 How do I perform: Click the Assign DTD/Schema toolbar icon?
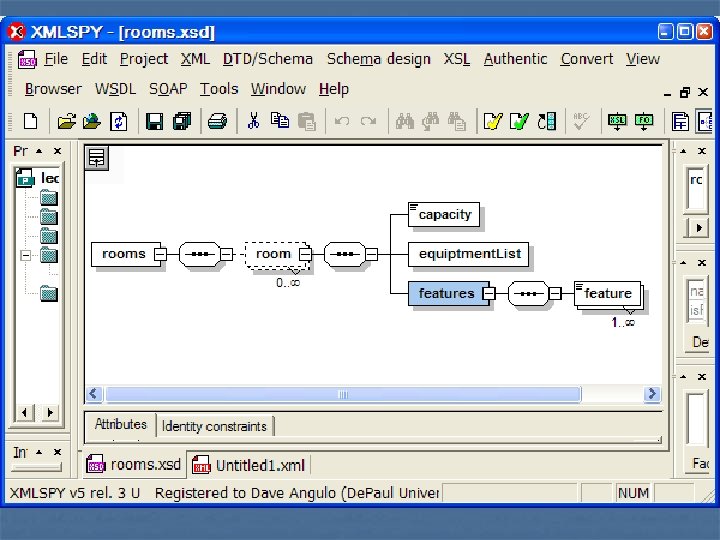click(546, 121)
